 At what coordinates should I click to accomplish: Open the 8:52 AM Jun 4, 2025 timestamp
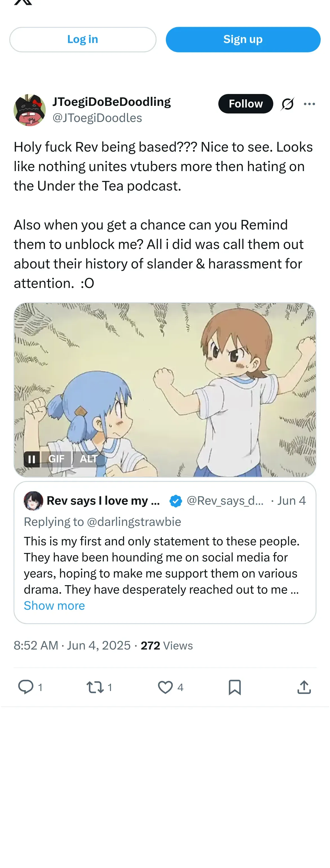point(72,645)
